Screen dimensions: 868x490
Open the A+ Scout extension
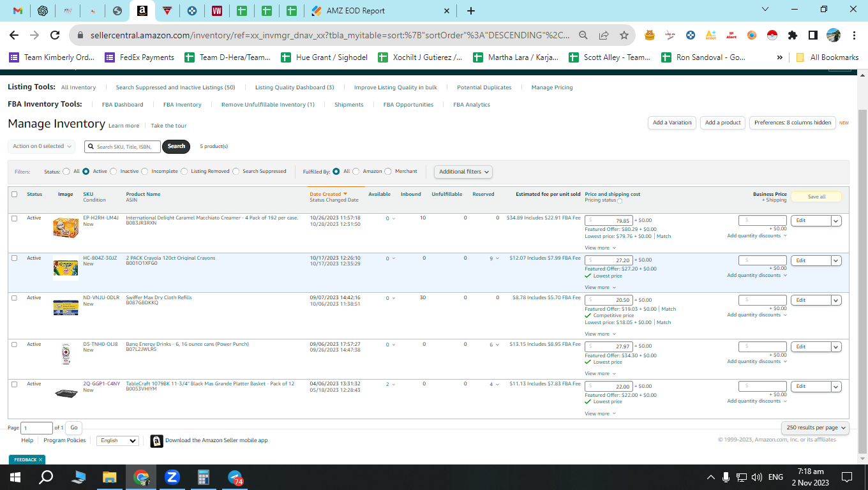point(711,35)
